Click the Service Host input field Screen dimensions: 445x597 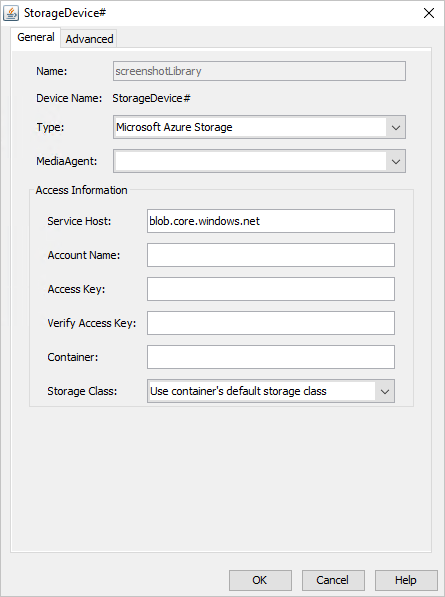(271, 221)
